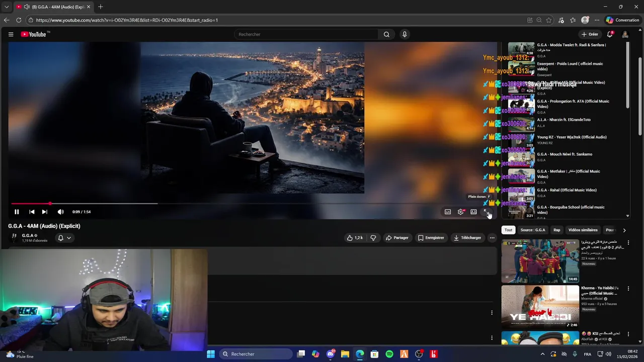Play G.G.A - Bourguiba School
Image resolution: width=644 pixels, height=362 pixels.
pos(566,211)
